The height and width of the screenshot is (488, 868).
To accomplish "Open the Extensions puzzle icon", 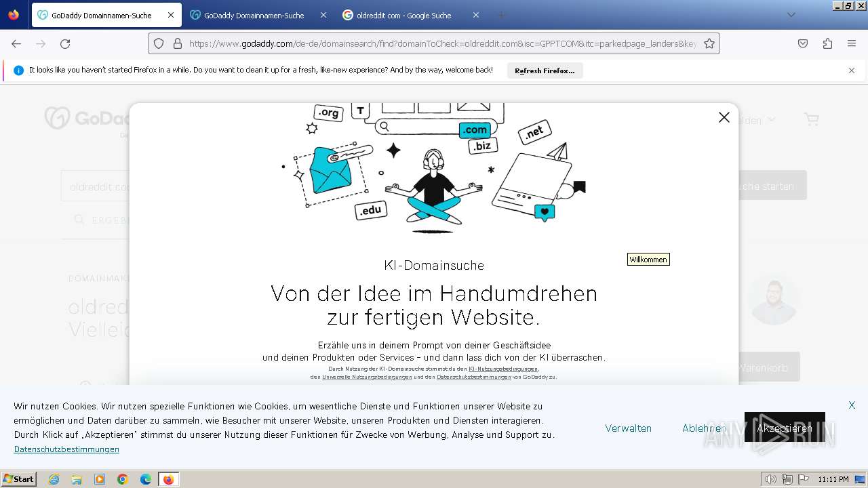I will point(827,43).
